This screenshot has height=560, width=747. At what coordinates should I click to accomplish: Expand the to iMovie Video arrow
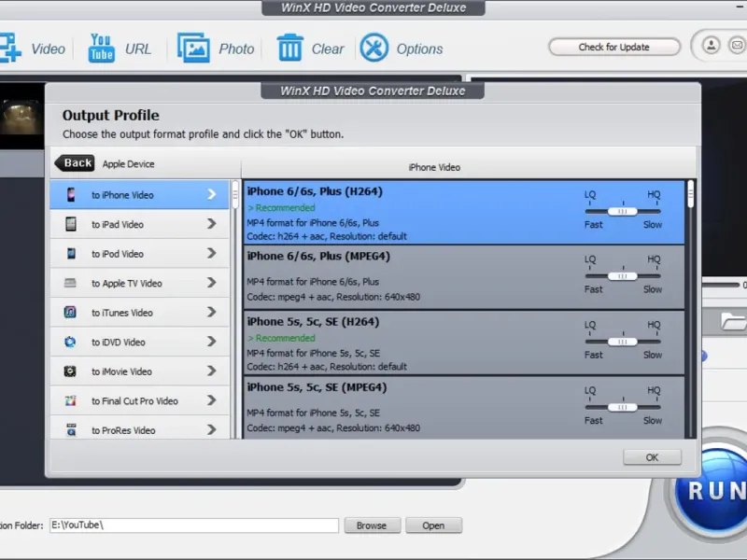point(212,371)
